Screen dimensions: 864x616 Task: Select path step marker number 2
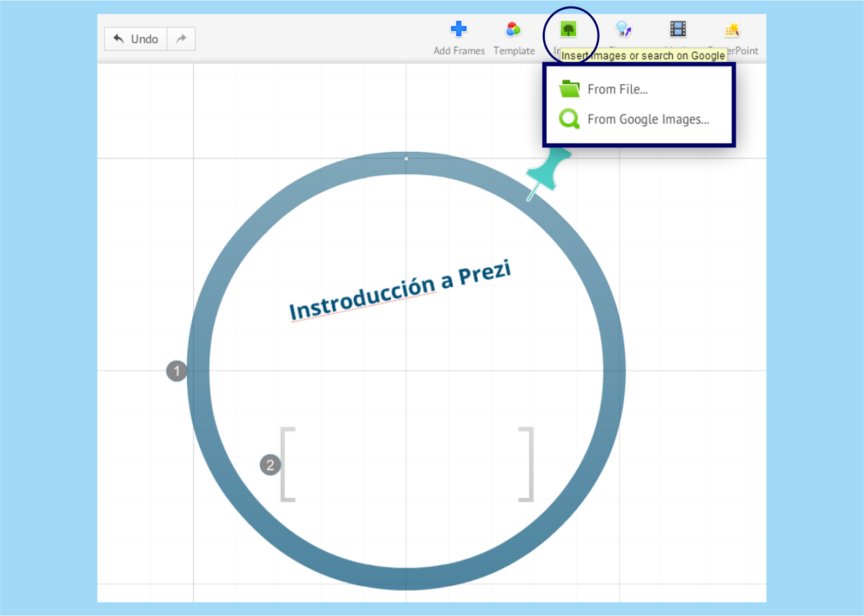point(270,465)
